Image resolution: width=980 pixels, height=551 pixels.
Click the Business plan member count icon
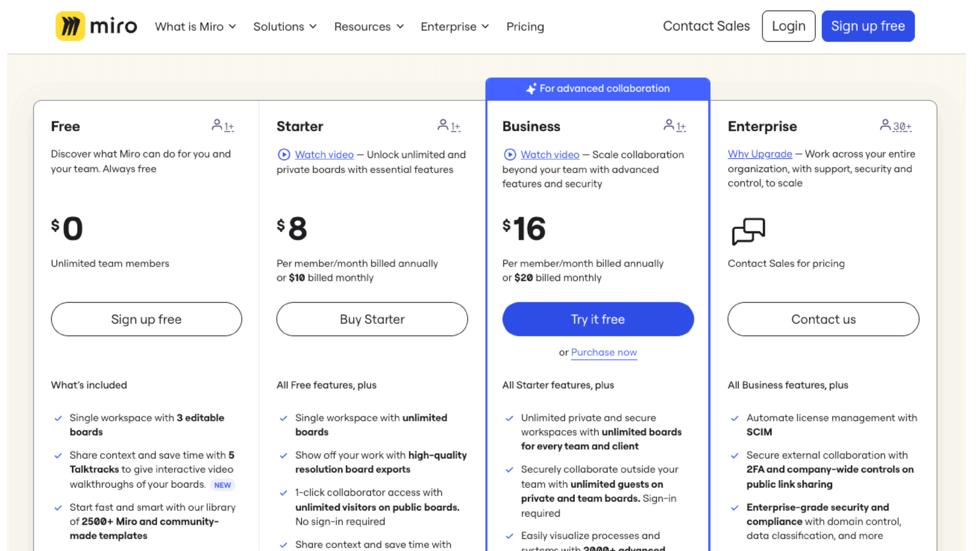click(674, 126)
